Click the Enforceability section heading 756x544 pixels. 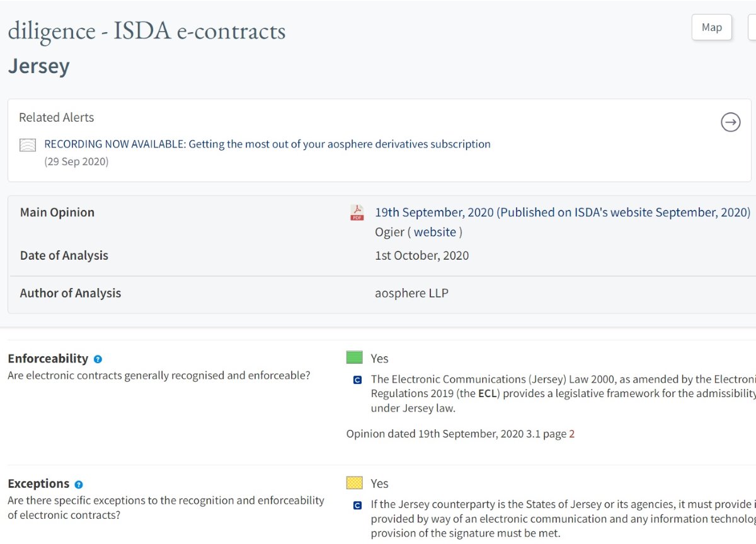tap(48, 359)
